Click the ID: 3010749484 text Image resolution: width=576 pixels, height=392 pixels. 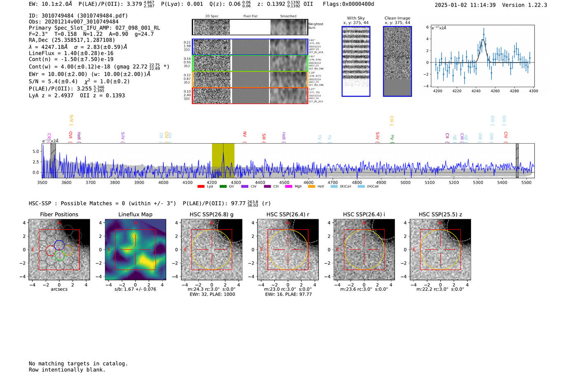[x=78, y=16]
